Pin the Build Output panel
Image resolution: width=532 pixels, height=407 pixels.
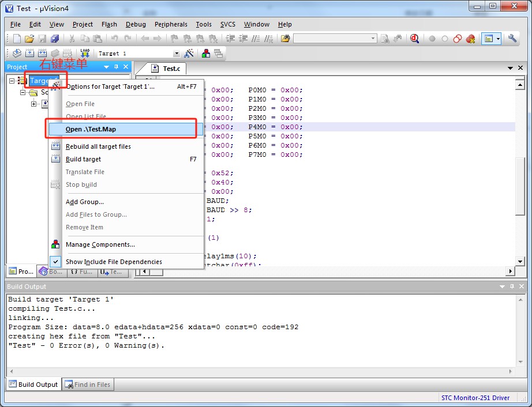(x=512, y=287)
